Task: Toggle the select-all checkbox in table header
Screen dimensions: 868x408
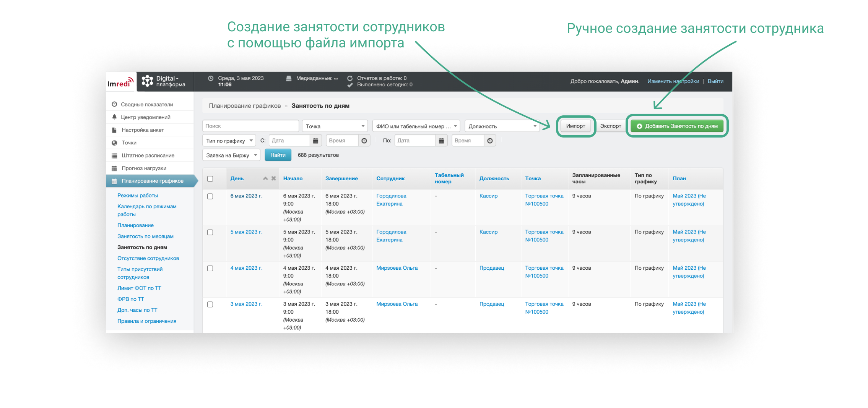Action: pyautogui.click(x=210, y=179)
